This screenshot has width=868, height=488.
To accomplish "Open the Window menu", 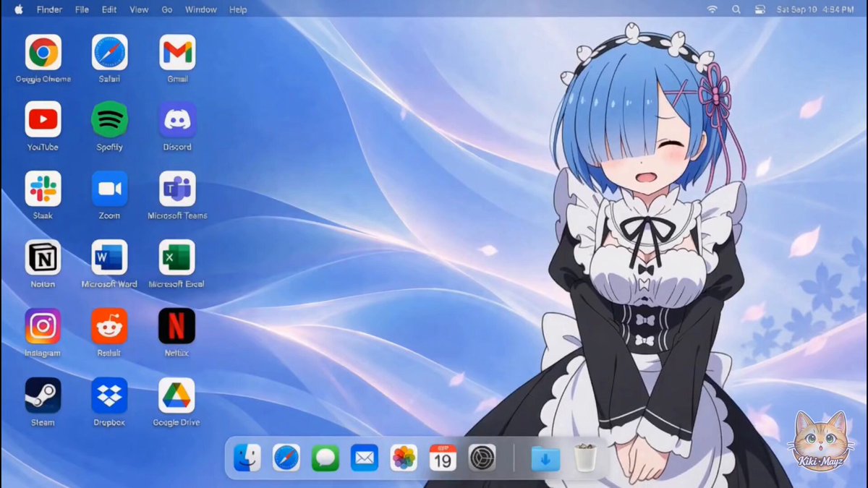I will 201,9.
